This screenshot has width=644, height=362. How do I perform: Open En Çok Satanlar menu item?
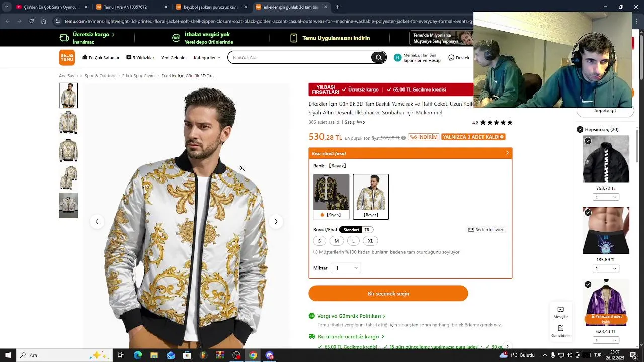tap(101, 58)
